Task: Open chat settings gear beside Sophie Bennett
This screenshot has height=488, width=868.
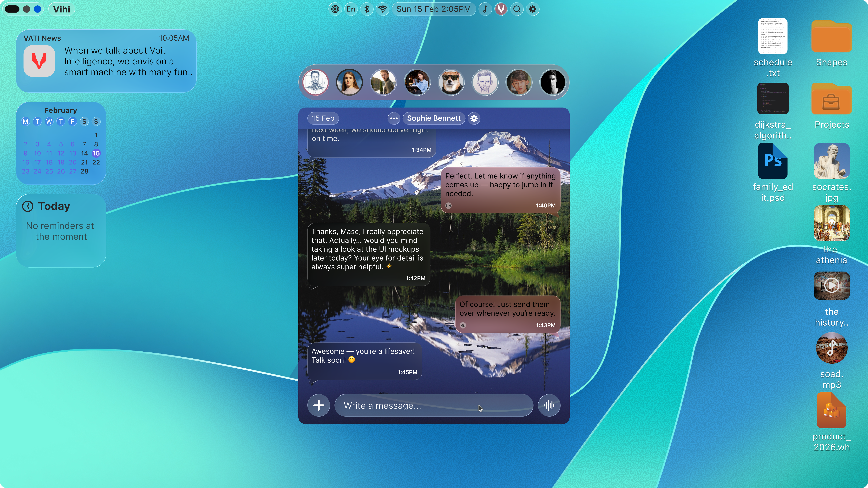Action: click(474, 118)
